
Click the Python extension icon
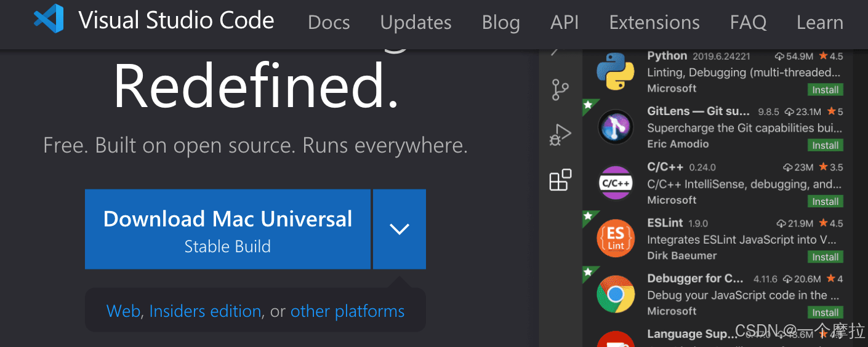(616, 71)
